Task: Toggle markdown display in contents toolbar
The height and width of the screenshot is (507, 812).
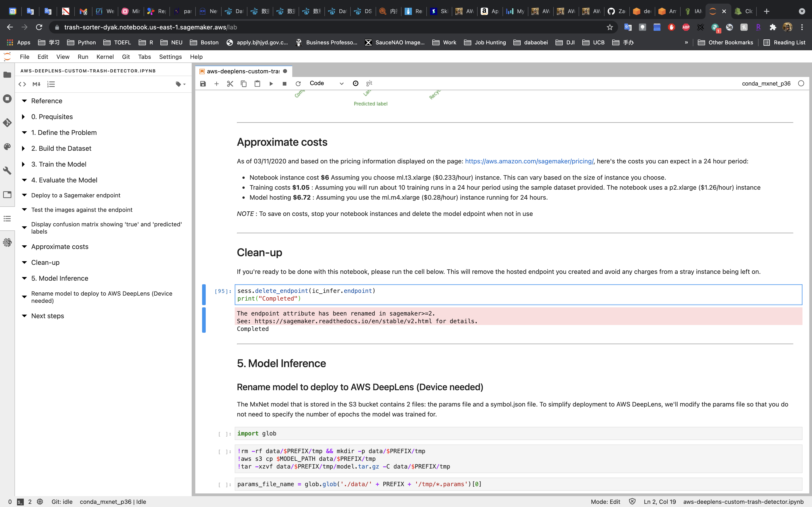Action: [36, 84]
